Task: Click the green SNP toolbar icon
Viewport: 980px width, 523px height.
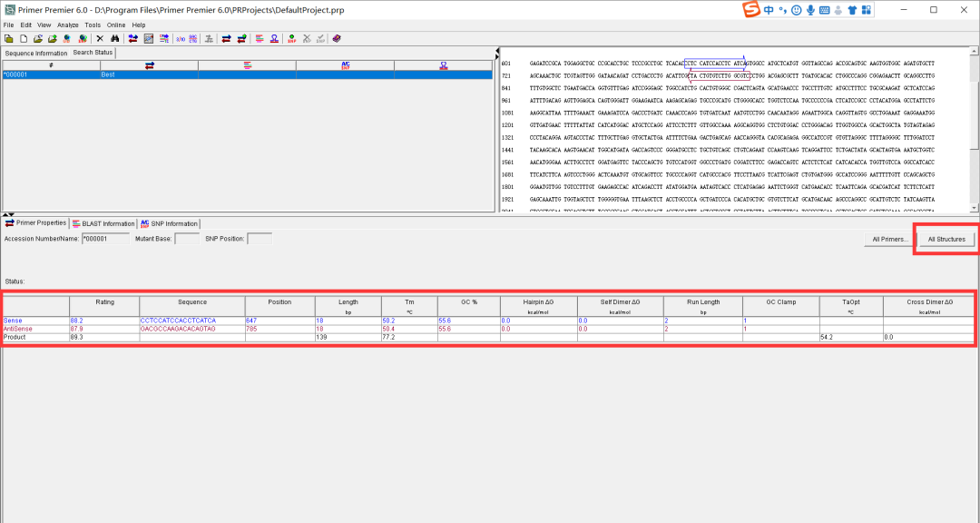Action: click(292, 39)
